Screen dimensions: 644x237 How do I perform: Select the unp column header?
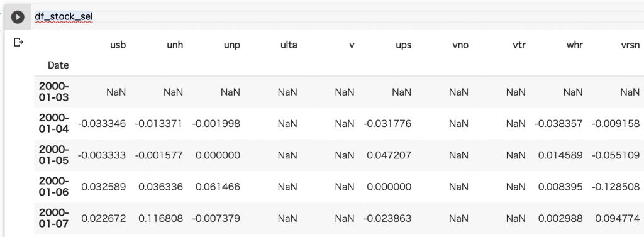pos(232,45)
